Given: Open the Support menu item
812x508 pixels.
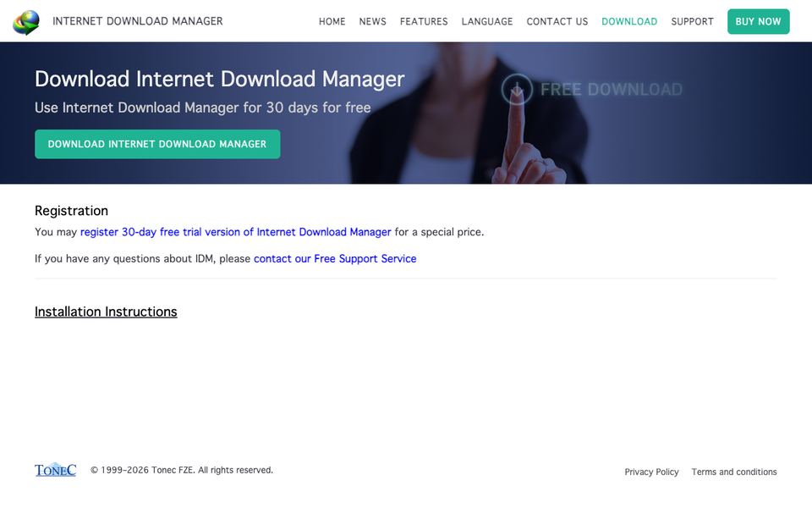Looking at the screenshot, I should [x=692, y=22].
